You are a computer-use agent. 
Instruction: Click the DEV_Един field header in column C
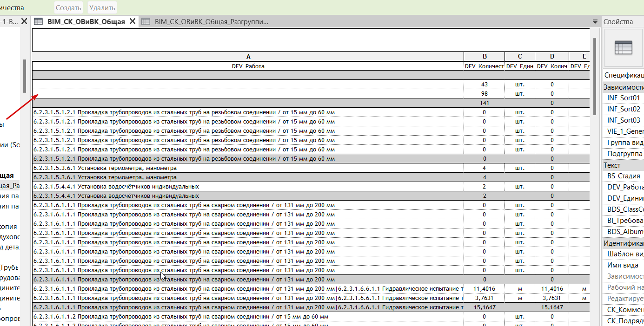pyautogui.click(x=520, y=66)
